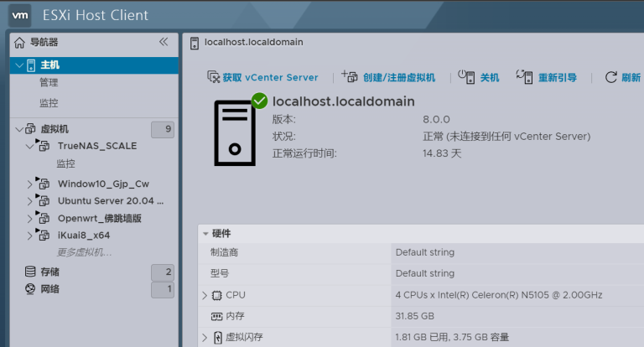The height and width of the screenshot is (347, 644).
Task: Click the storage count badge 2
Action: pos(163,272)
